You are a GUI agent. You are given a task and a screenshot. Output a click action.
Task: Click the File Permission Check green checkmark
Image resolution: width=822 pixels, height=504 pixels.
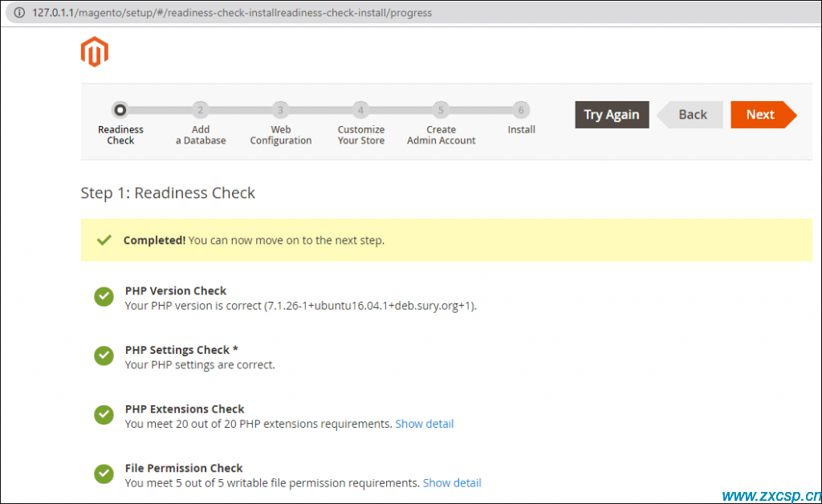pyautogui.click(x=104, y=474)
